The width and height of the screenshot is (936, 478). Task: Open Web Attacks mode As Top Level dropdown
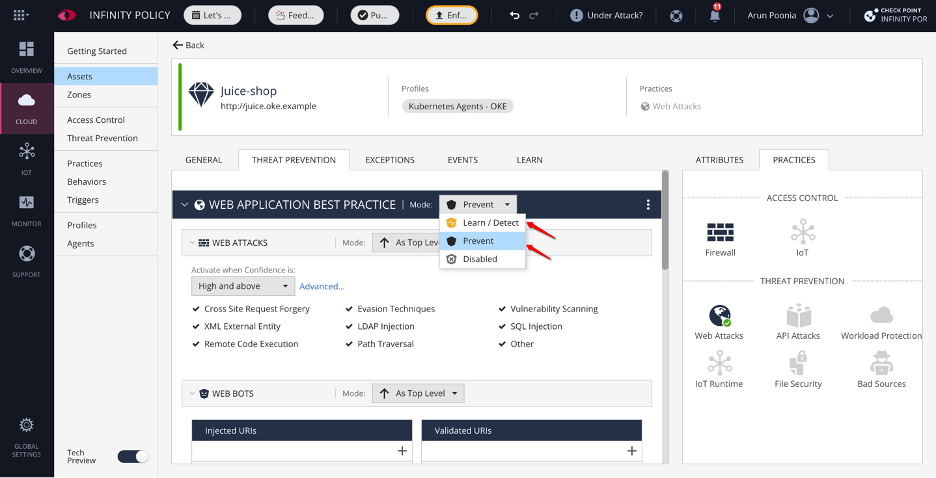tap(406, 242)
